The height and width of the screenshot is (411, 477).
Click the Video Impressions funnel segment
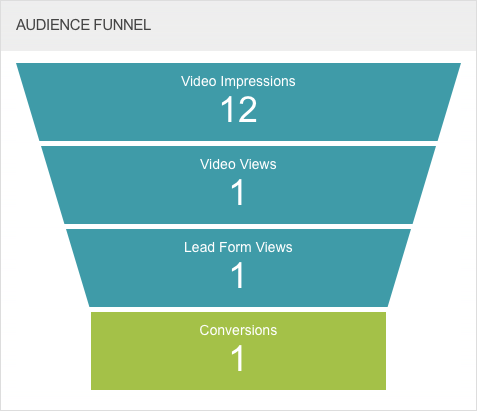[x=238, y=102]
